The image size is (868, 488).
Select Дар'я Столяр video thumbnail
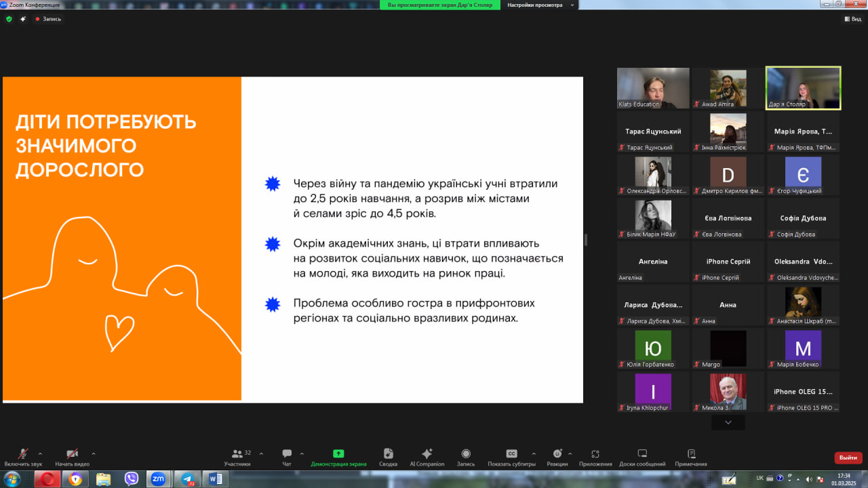803,87
